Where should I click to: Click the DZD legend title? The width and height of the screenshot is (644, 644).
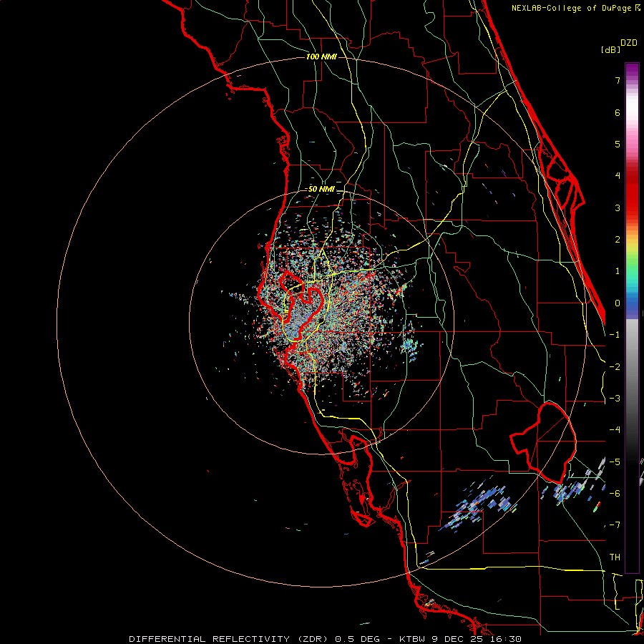point(629,43)
